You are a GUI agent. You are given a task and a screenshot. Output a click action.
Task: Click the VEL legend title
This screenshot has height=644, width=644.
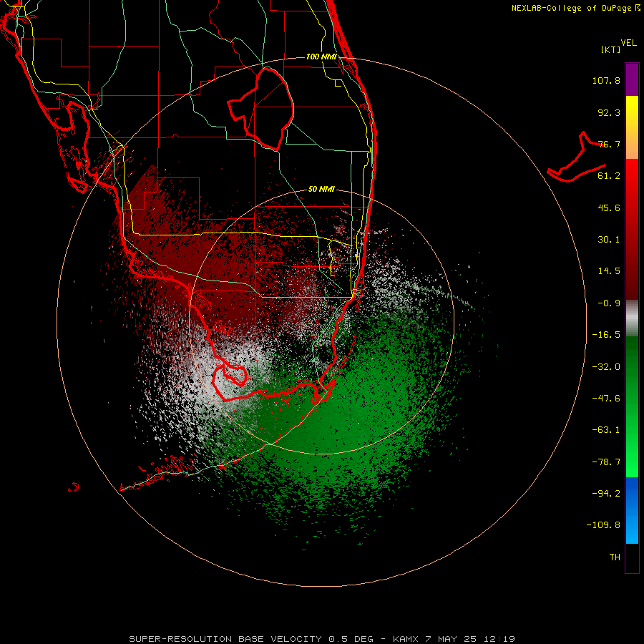point(629,43)
